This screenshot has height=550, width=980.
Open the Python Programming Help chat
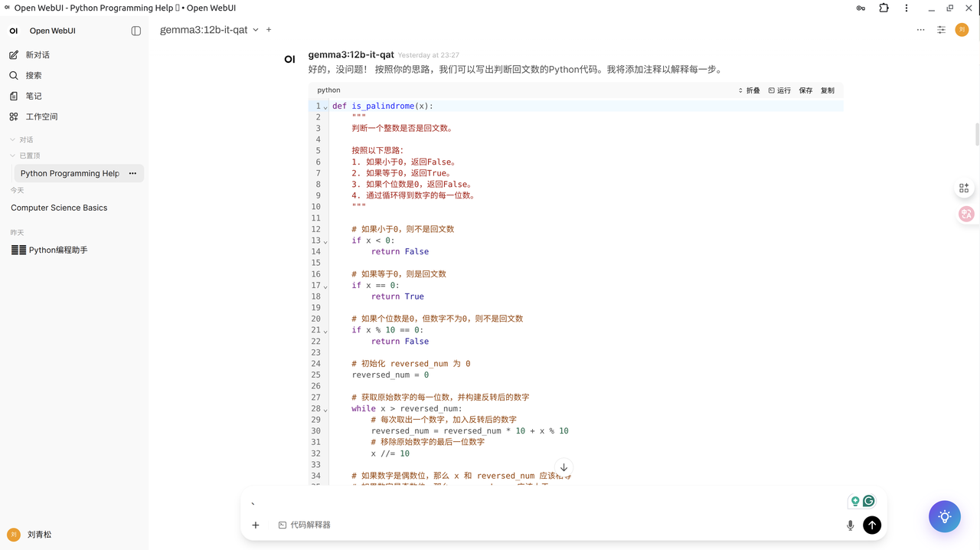[70, 173]
